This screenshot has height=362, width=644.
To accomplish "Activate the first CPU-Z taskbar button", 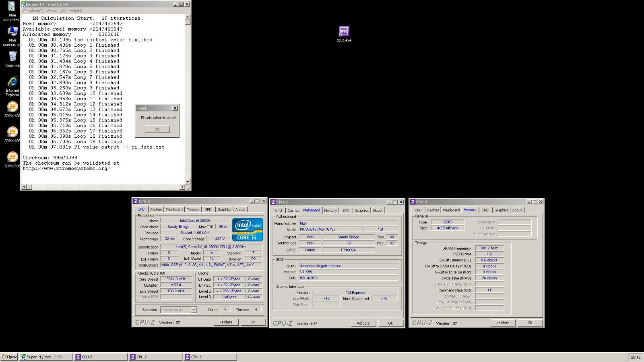I will [x=101, y=357].
